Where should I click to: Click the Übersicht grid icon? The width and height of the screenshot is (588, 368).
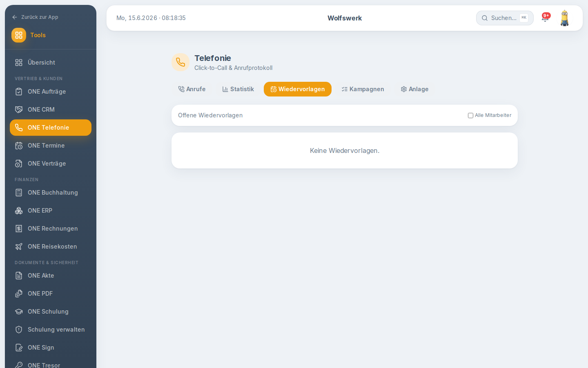pyautogui.click(x=19, y=63)
